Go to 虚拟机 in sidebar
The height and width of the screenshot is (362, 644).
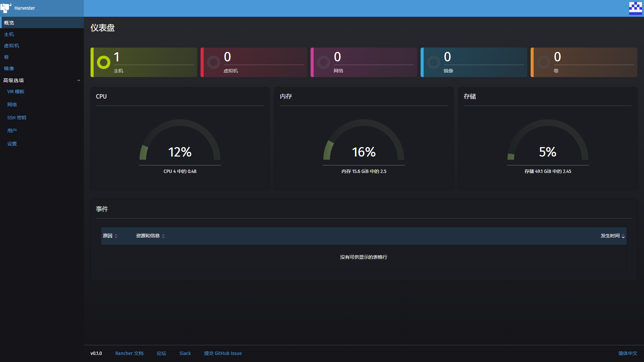coord(11,46)
